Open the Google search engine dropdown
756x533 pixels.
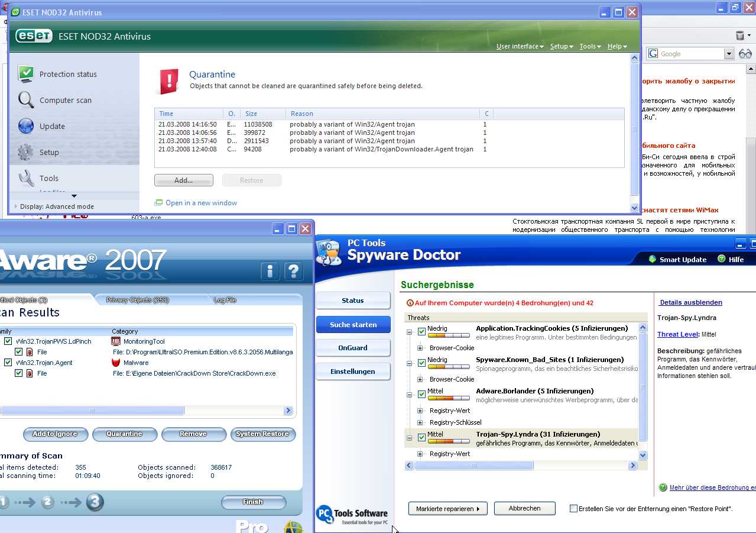[x=729, y=54]
